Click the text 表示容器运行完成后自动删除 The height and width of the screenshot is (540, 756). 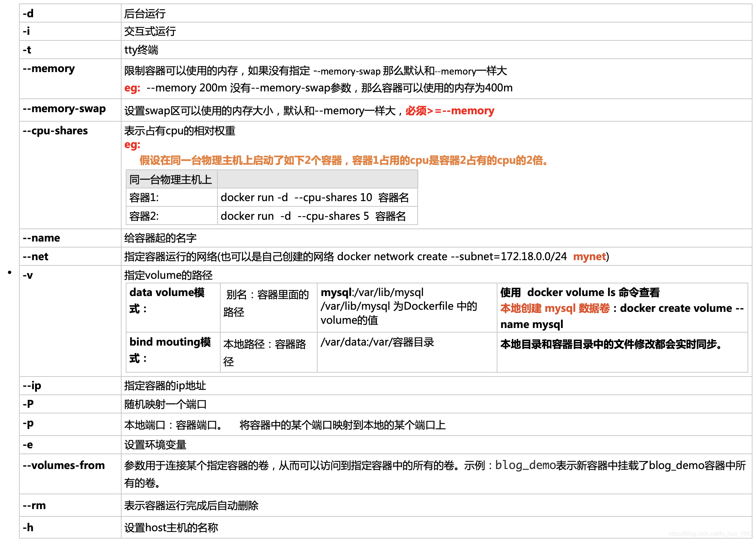tap(191, 506)
